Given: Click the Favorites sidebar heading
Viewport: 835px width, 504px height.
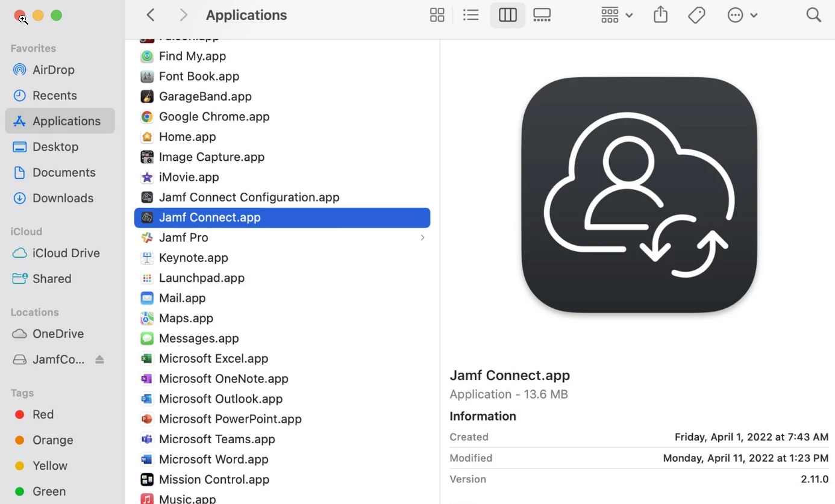Looking at the screenshot, I should pos(33,49).
